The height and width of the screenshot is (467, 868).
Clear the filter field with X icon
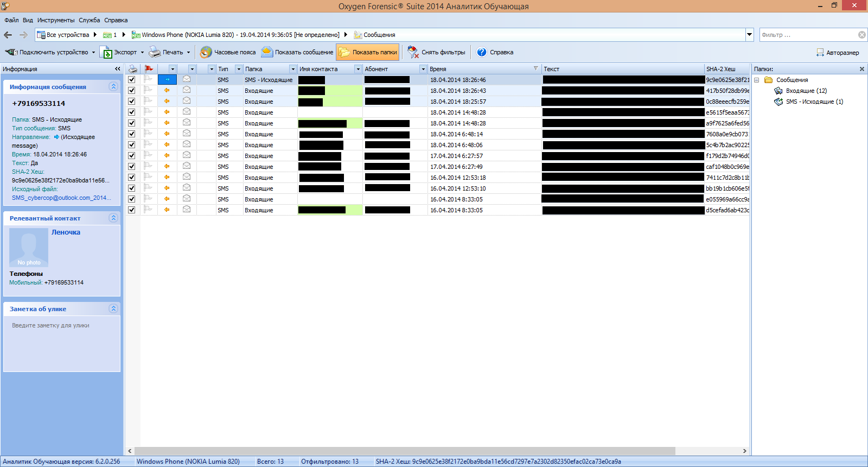(x=862, y=35)
